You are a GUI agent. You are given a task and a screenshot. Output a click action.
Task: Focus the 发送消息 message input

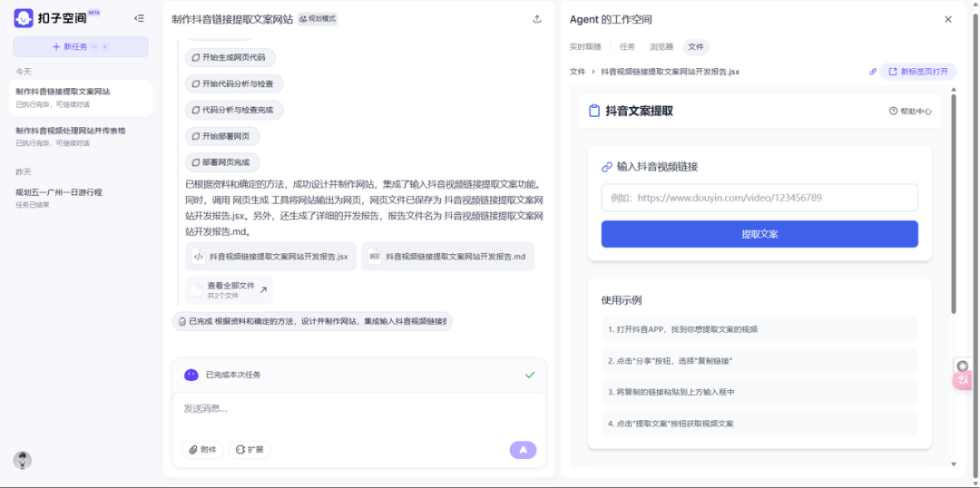click(358, 409)
